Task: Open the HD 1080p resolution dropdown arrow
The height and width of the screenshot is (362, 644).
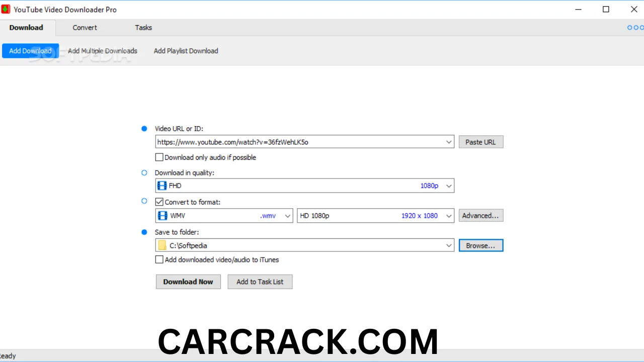Action: coord(449,216)
